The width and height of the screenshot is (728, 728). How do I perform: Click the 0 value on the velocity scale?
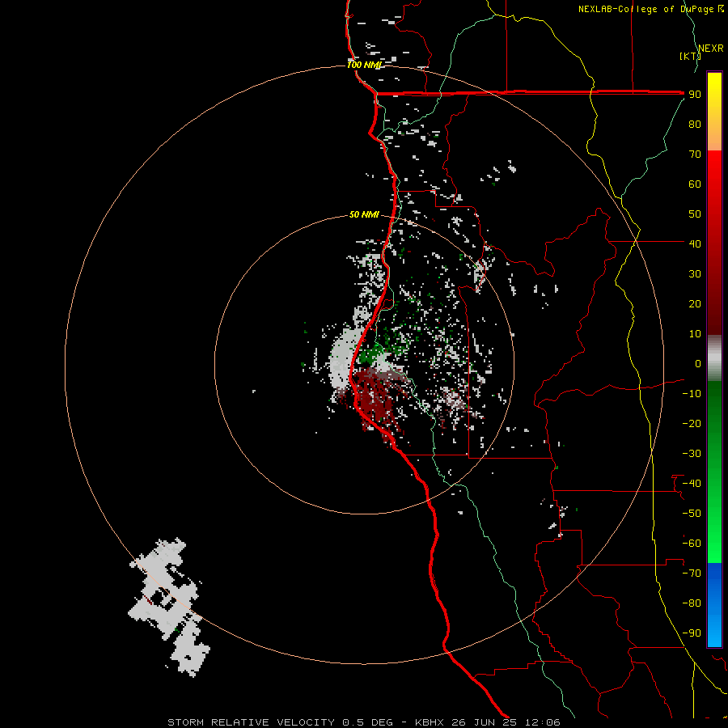[698, 364]
